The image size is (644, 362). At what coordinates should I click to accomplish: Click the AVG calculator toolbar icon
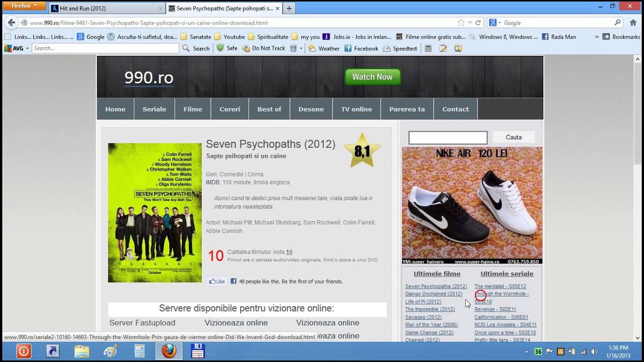[428, 48]
